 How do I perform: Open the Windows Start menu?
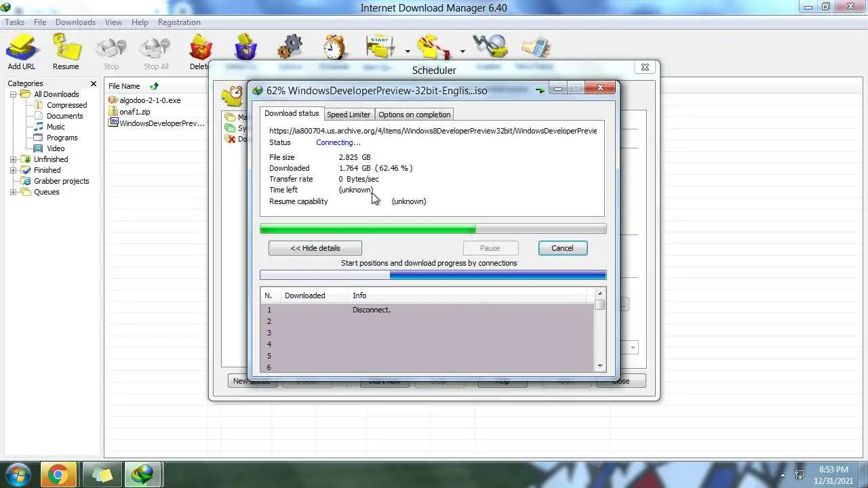coord(18,474)
